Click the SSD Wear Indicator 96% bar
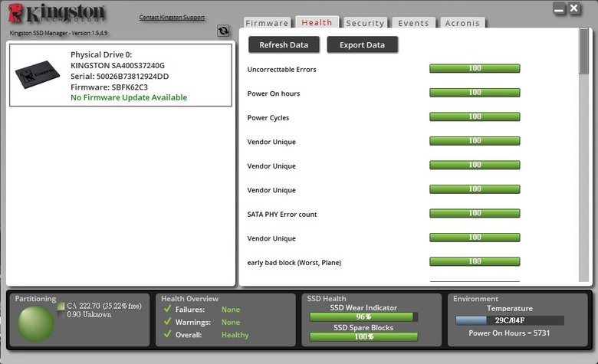This screenshot has width=598, height=364. [364, 316]
